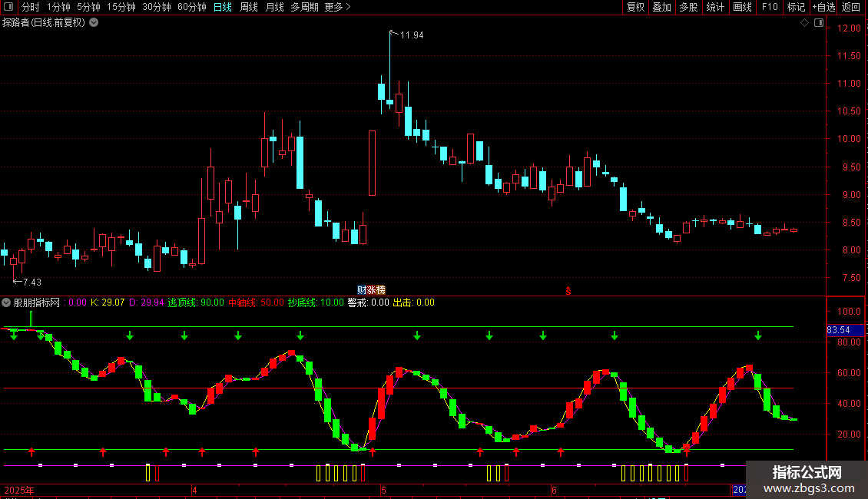
Task: Open the 多周期 multi-period view
Action: click(x=304, y=7)
